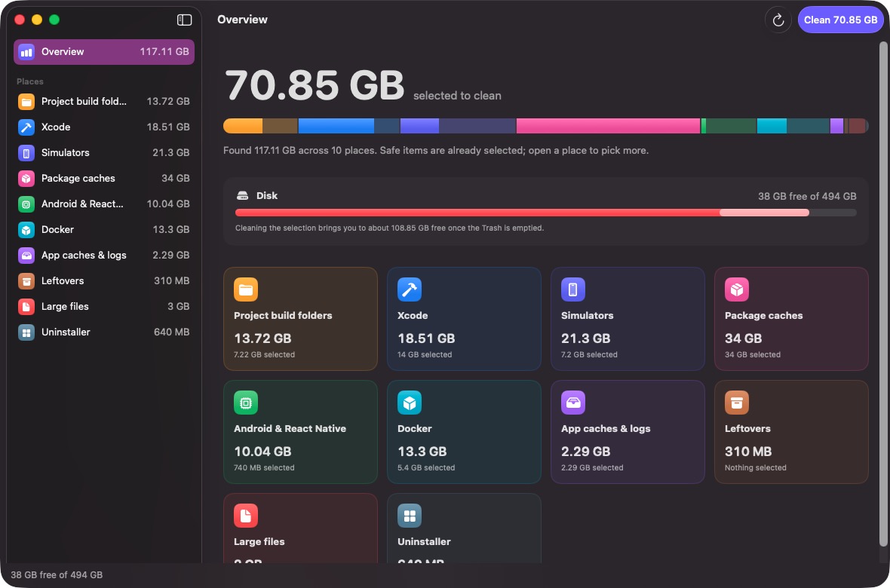
Task: Click the vertical scrollbar on the right
Action: click(883, 292)
